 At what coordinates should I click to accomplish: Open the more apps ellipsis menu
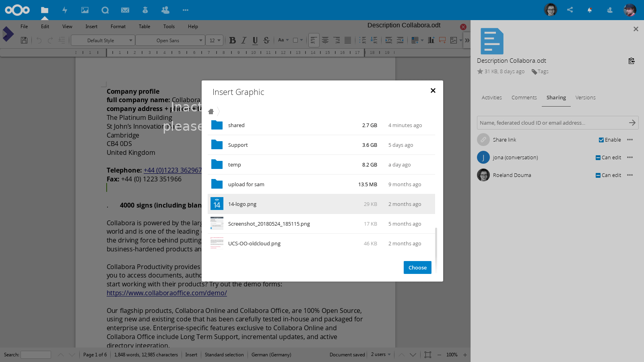click(186, 10)
